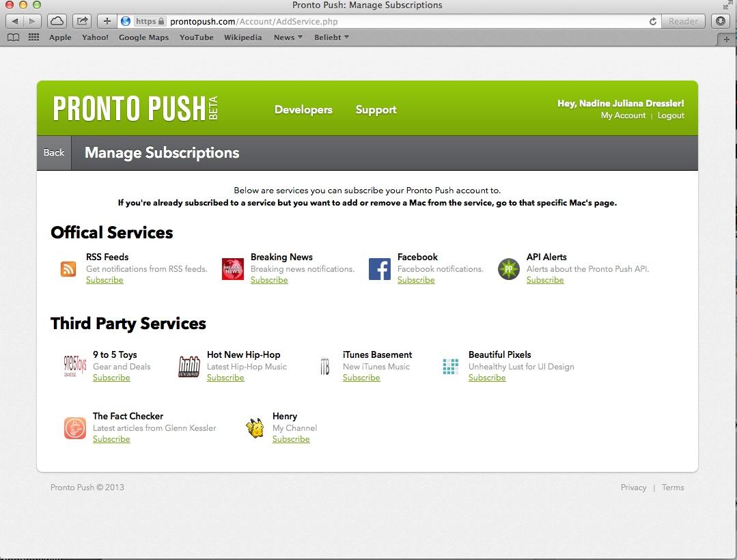Click Latest articles from Glenn Kessler text
Image resolution: width=737 pixels, height=560 pixels.
pyautogui.click(x=154, y=428)
